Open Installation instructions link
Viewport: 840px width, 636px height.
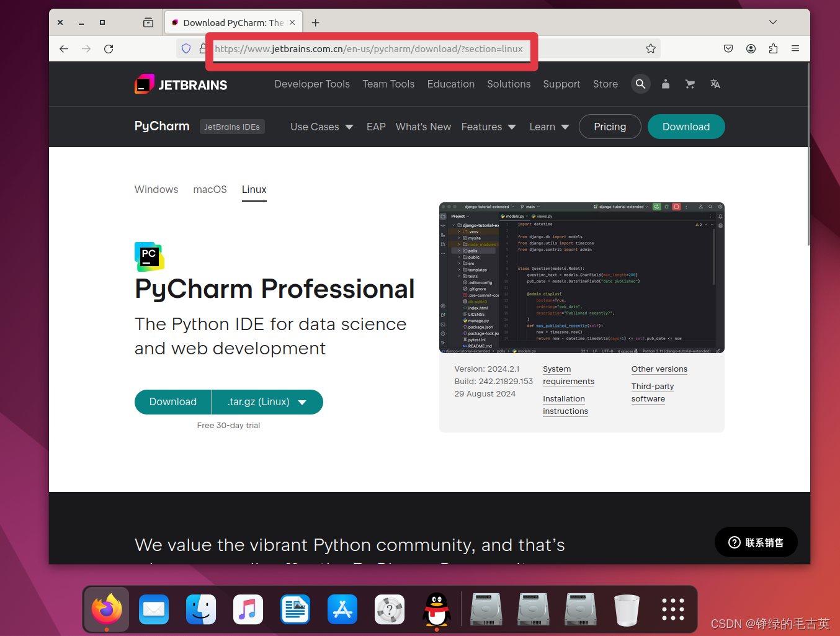point(565,405)
